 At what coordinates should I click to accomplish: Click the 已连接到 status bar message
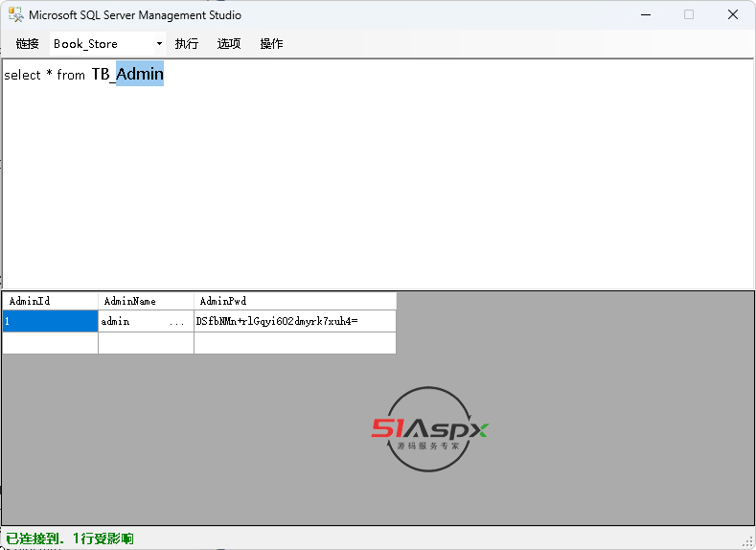pos(69,538)
